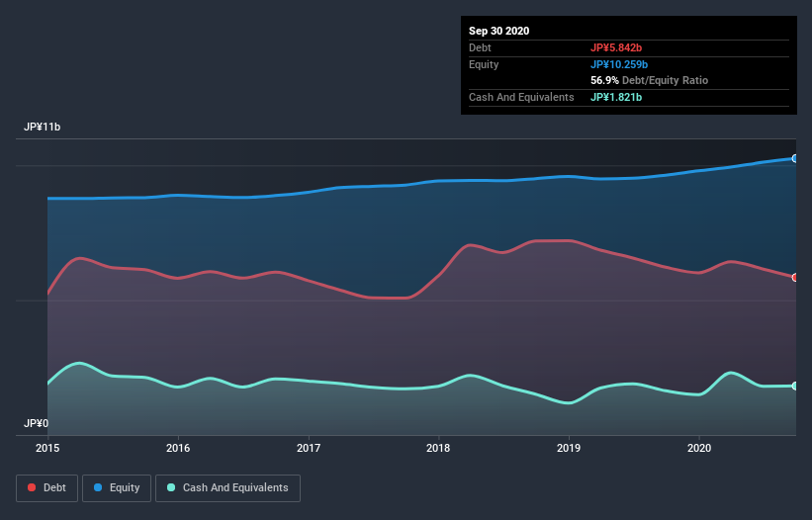This screenshot has height=520, width=812.
Task: Click Cash And Equivalents label in tooltip
Action: point(521,97)
